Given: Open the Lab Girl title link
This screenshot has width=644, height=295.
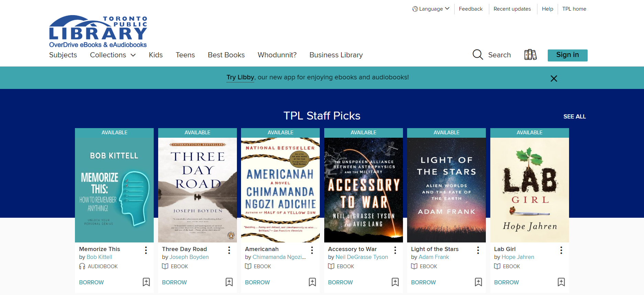Looking at the screenshot, I should [x=505, y=249].
